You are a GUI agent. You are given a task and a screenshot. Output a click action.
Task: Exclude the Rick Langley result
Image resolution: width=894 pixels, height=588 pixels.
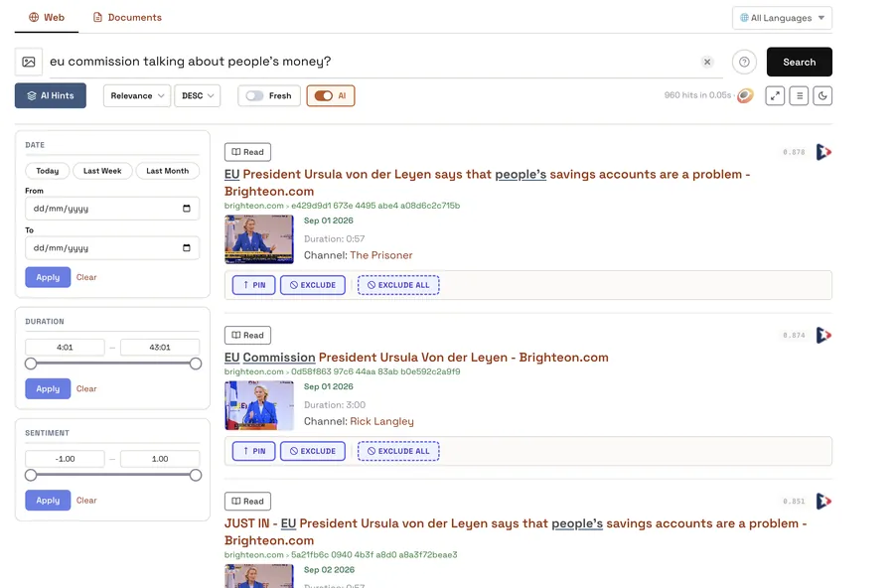tap(313, 451)
